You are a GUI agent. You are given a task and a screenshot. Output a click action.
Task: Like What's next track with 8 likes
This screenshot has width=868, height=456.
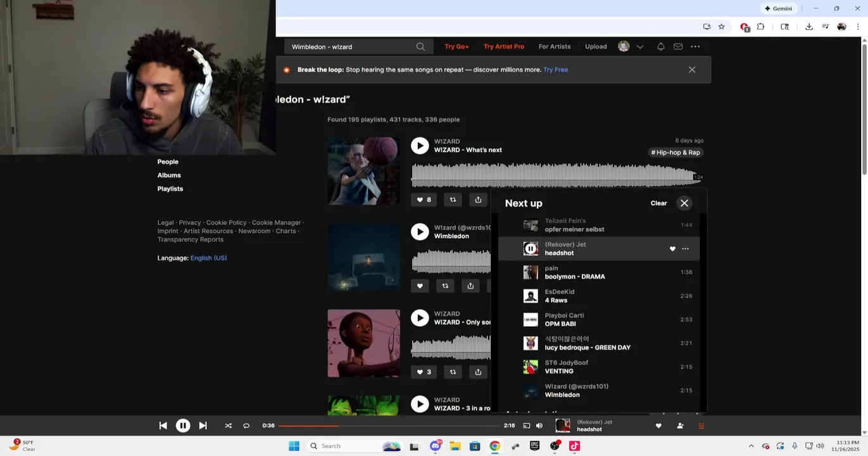(424, 199)
